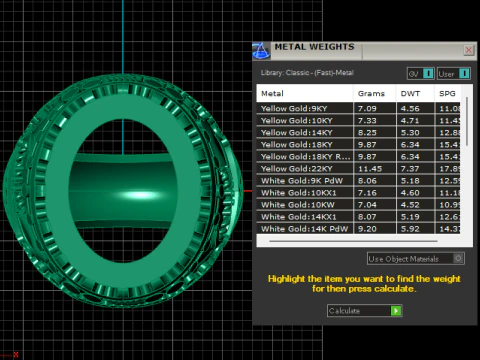
Task: Select the Yellow Gold:22KY row
Action: (x=358, y=168)
